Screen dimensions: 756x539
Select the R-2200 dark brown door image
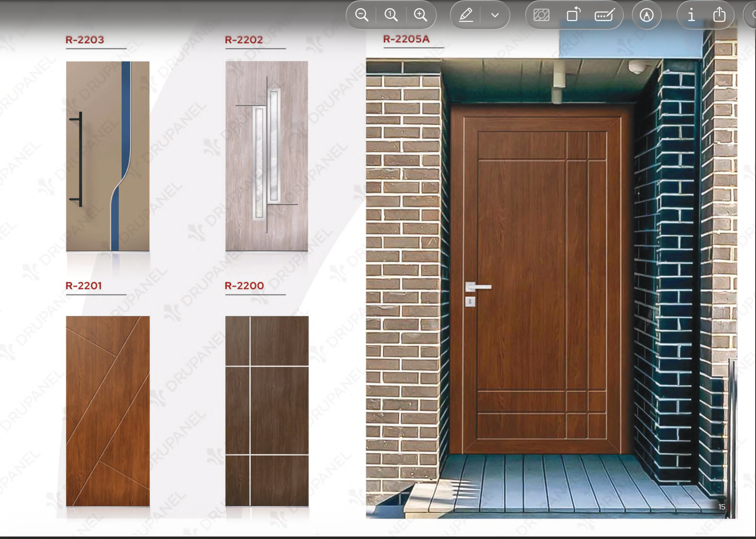[267, 411]
